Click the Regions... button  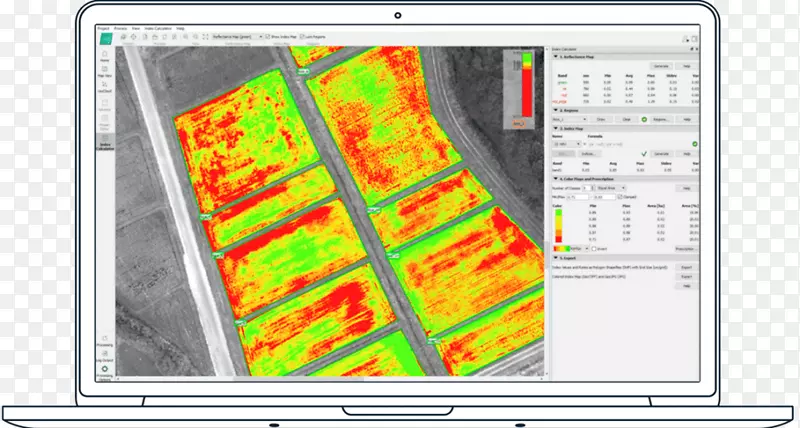pyautogui.click(x=661, y=119)
